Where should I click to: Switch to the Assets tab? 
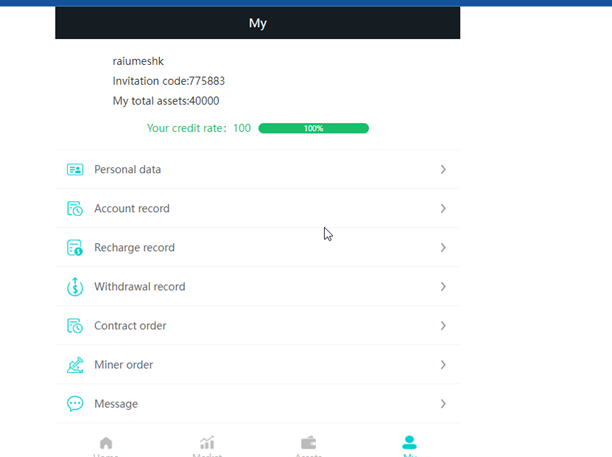tap(308, 444)
